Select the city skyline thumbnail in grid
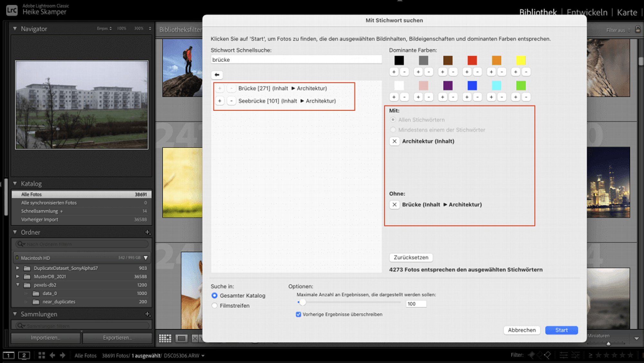The height and width of the screenshot is (363, 644). coord(608,182)
